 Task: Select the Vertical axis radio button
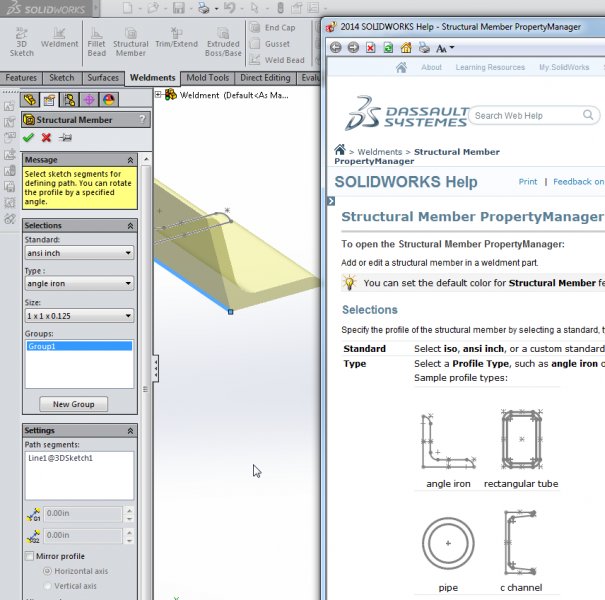(47, 586)
